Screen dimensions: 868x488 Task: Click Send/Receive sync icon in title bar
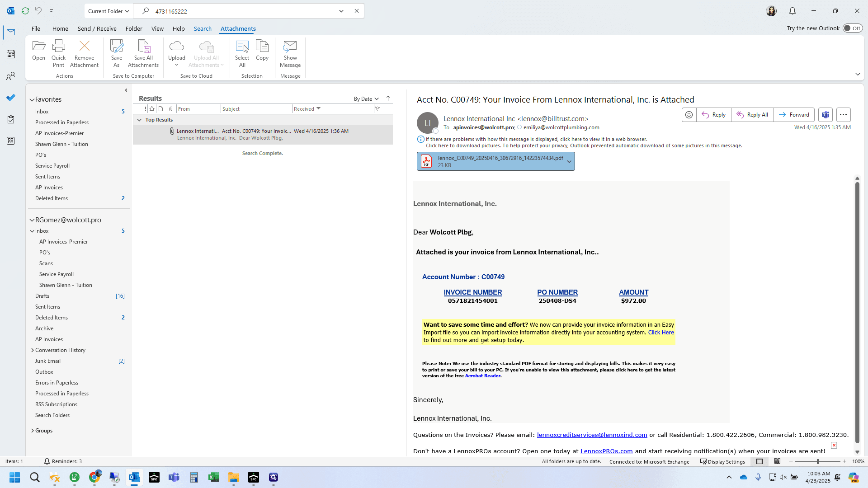[x=25, y=11]
